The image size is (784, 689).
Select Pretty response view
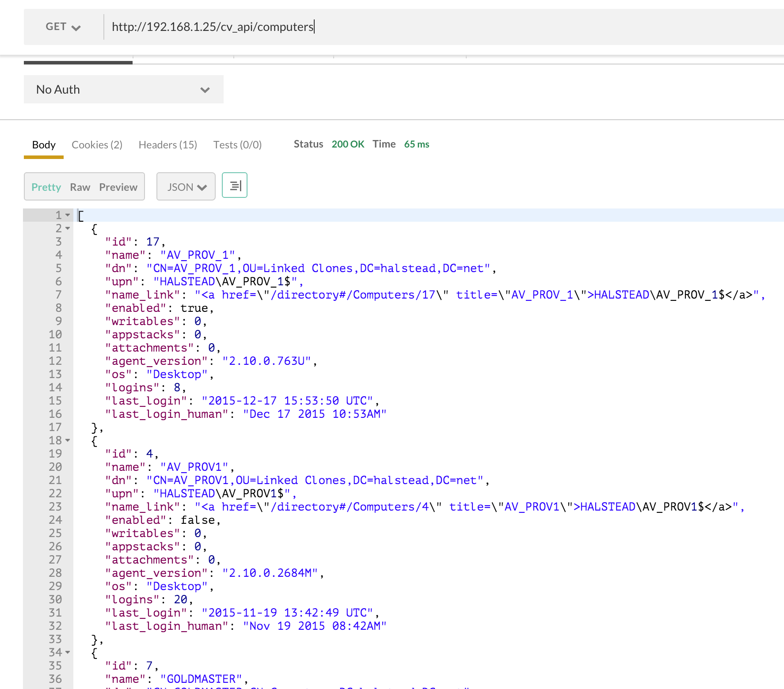46,187
